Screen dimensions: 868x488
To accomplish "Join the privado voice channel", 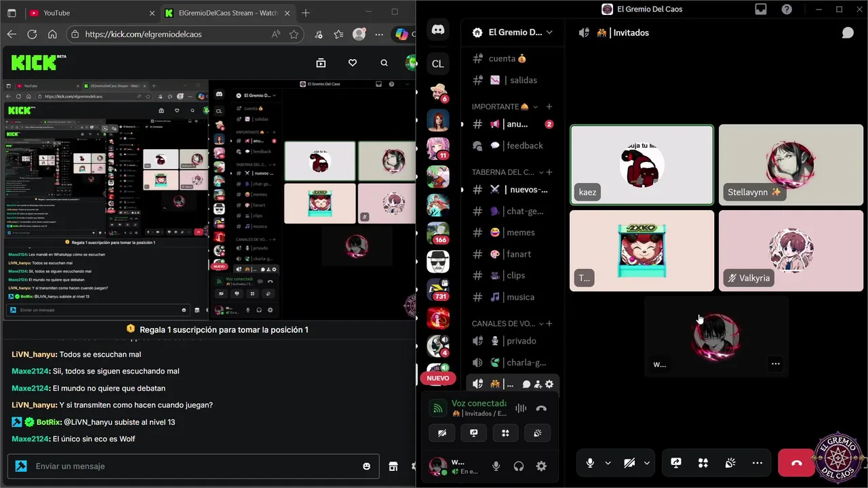I will [x=512, y=341].
